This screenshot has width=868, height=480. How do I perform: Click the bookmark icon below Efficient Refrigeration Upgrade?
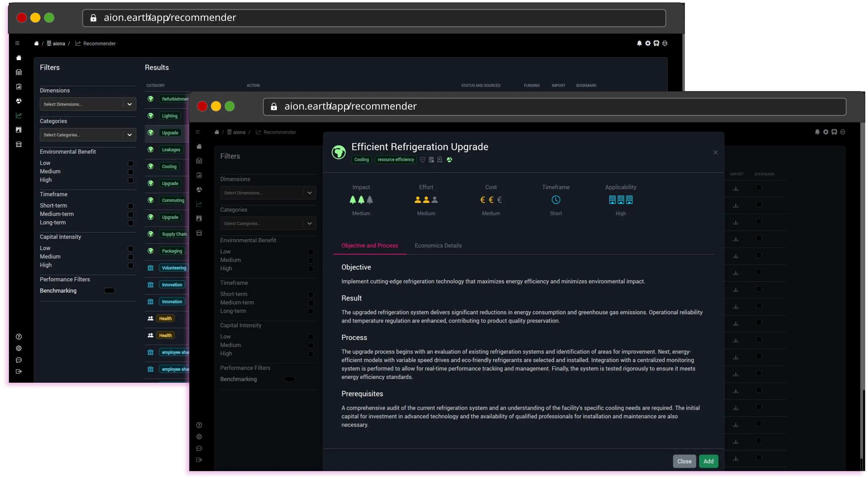tap(439, 160)
